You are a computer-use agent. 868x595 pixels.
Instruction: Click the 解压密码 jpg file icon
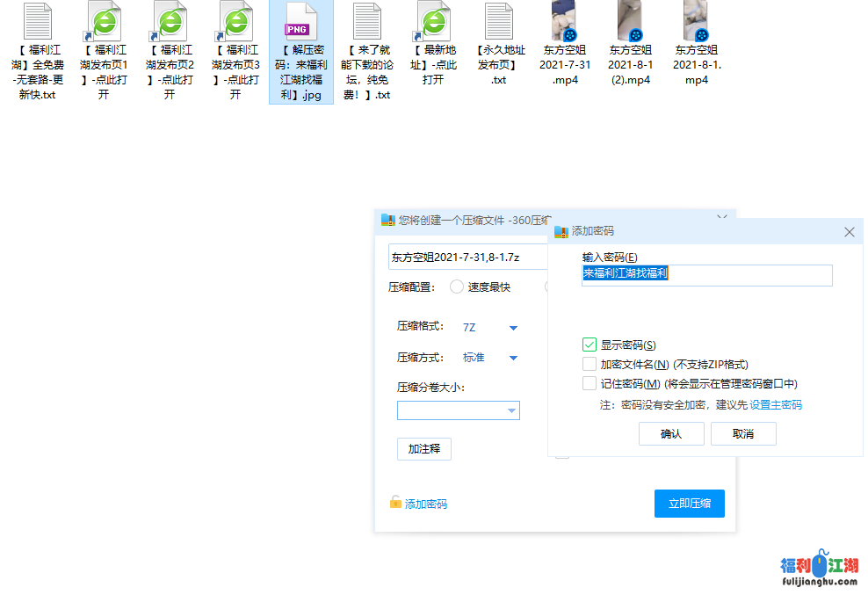301,24
